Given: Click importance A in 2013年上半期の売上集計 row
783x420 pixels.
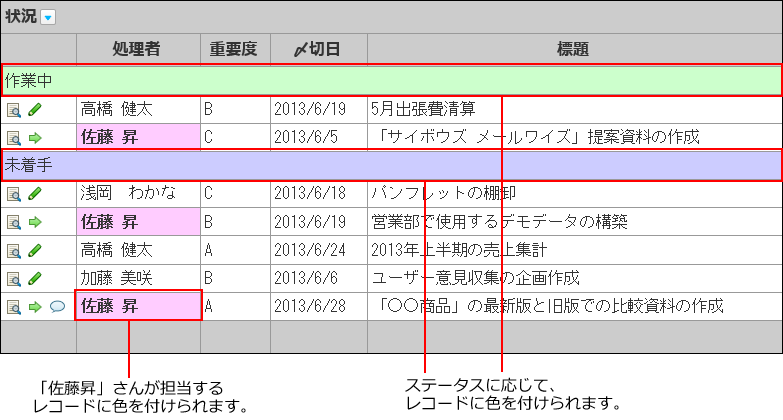Looking at the screenshot, I should click(x=208, y=250).
